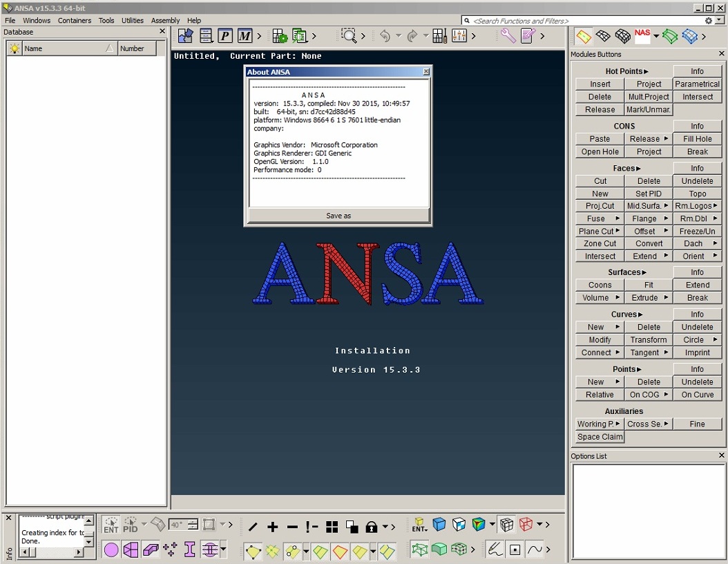Open the Parts manager puzzle icon
The width and height of the screenshot is (728, 564).
click(186, 36)
